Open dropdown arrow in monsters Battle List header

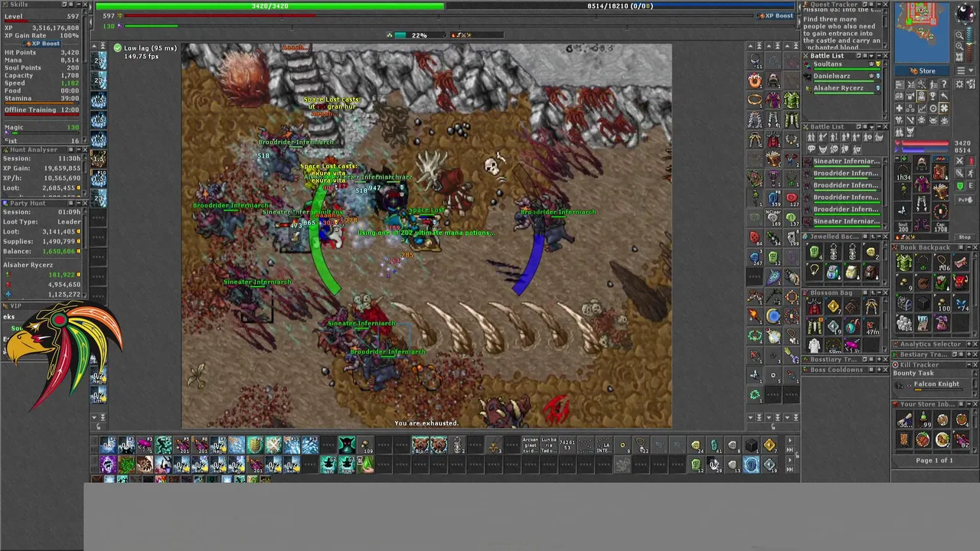click(x=872, y=127)
